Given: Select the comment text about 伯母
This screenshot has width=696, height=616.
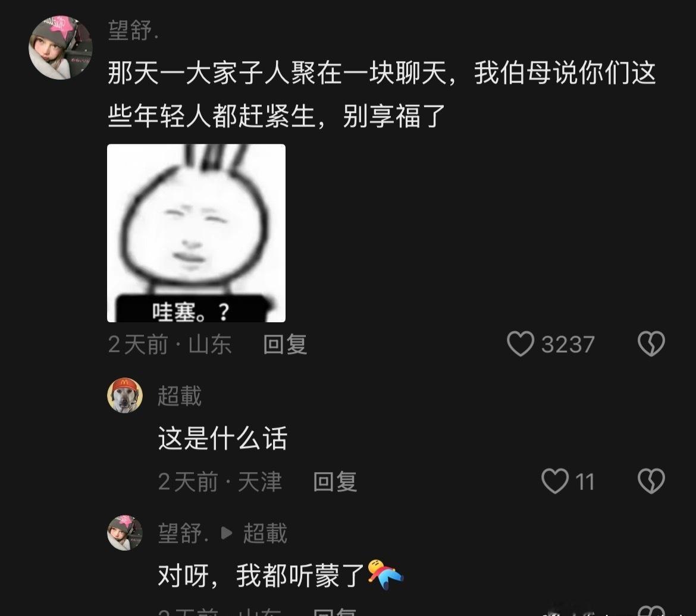Looking at the screenshot, I should [x=382, y=94].
